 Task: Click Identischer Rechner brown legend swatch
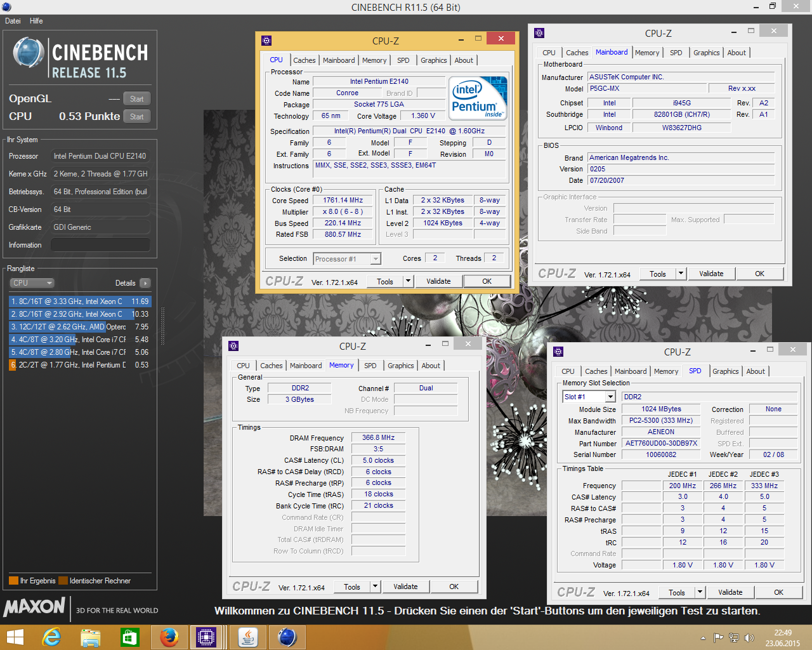(63, 580)
